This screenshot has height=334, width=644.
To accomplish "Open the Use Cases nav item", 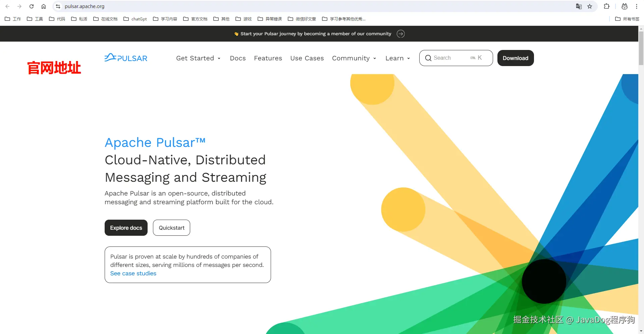I will pos(307,58).
